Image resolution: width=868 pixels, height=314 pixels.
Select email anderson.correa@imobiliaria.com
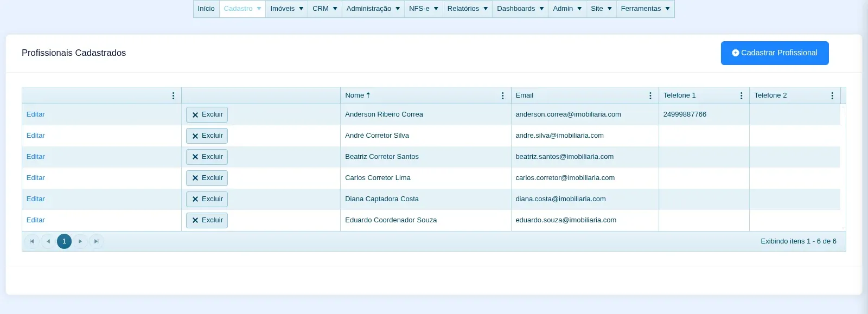pos(568,114)
